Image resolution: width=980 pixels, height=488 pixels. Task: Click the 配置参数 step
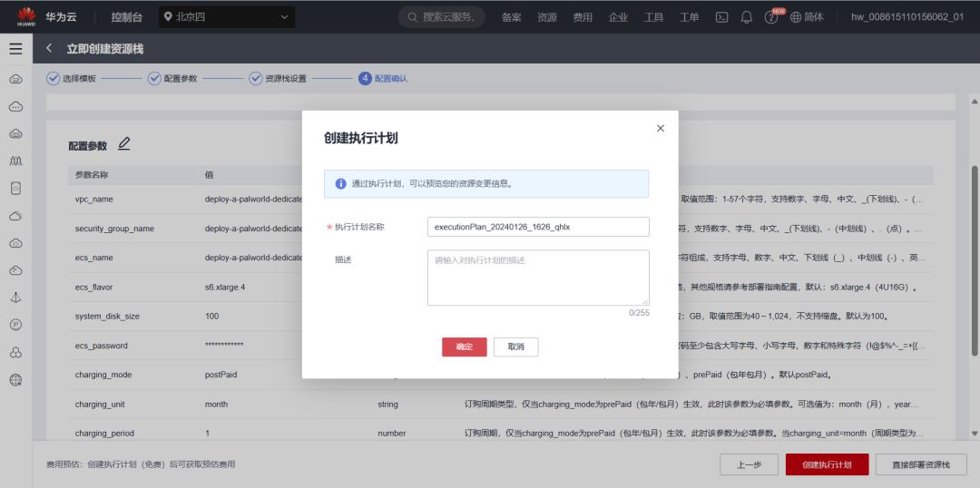click(x=172, y=79)
